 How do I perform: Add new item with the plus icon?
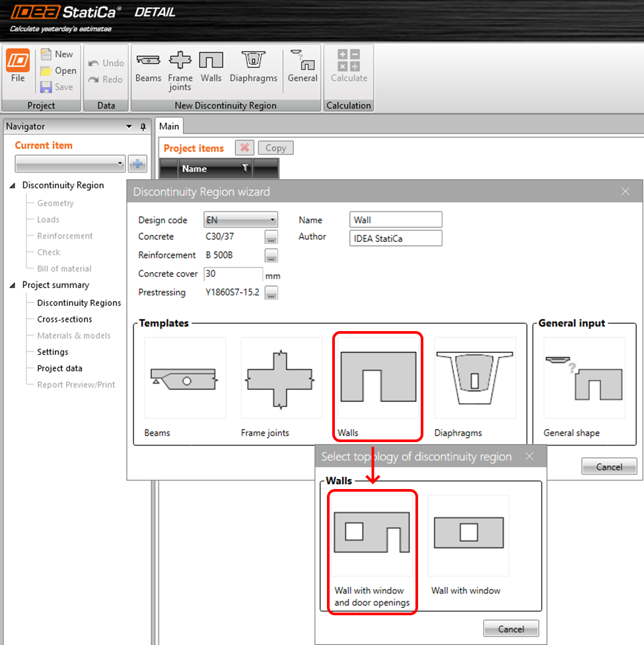(137, 164)
